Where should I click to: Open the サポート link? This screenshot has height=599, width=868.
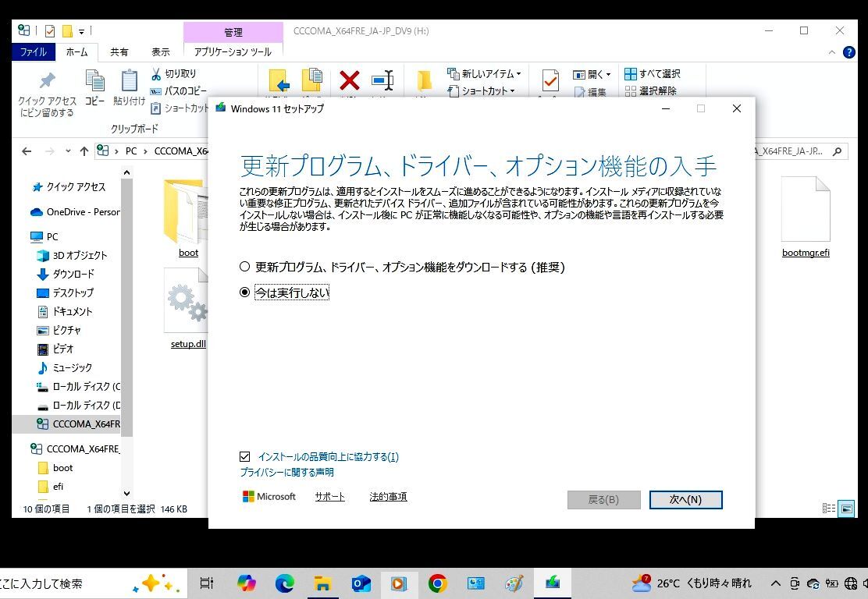pyautogui.click(x=329, y=497)
